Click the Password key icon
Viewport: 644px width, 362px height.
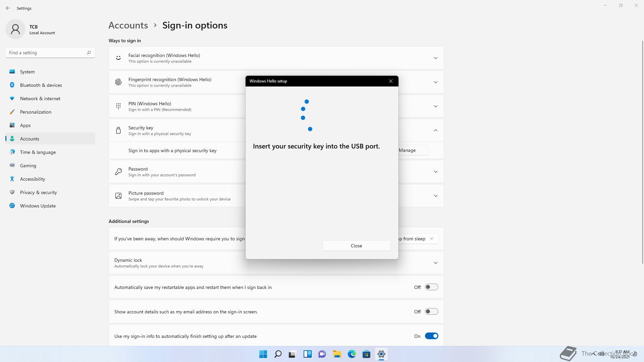click(118, 172)
